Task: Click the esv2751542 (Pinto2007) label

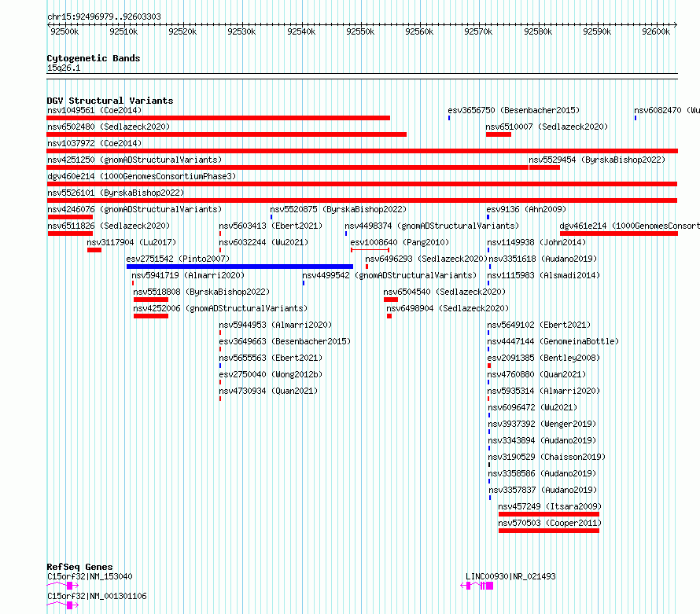Action: 178,259
